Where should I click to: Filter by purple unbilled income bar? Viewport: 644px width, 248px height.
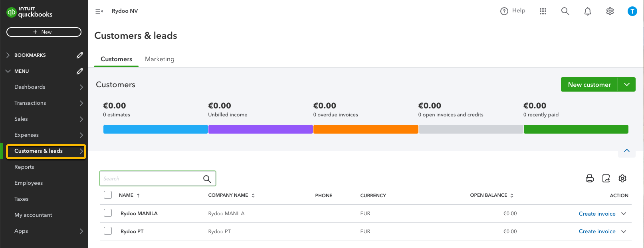tap(261, 129)
